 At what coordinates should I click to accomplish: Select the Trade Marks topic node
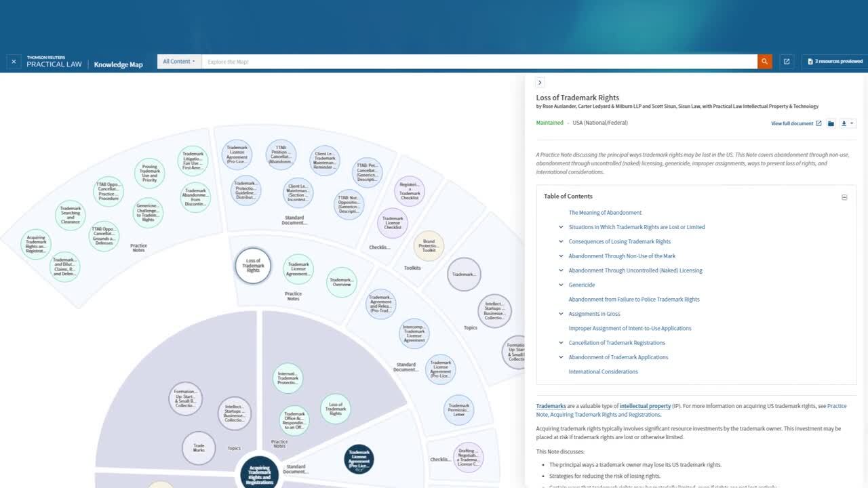pos(199,447)
